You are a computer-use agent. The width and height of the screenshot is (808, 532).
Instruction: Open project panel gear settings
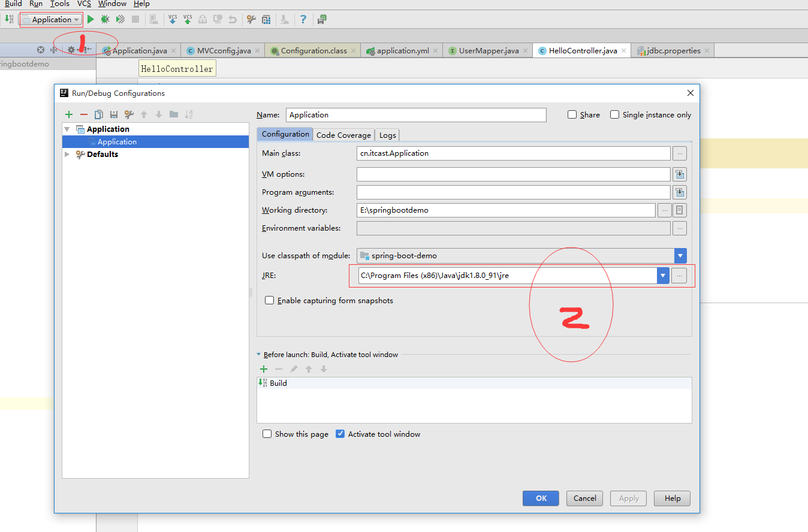click(71, 50)
